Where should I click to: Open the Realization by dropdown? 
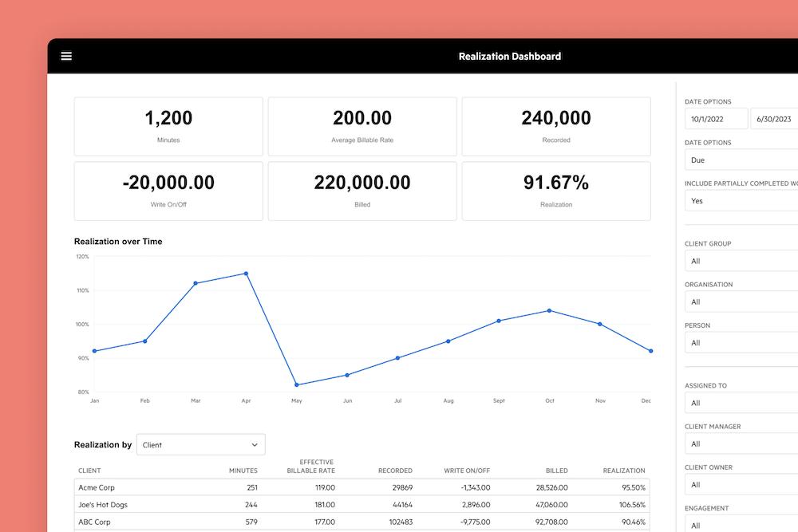[x=200, y=444]
